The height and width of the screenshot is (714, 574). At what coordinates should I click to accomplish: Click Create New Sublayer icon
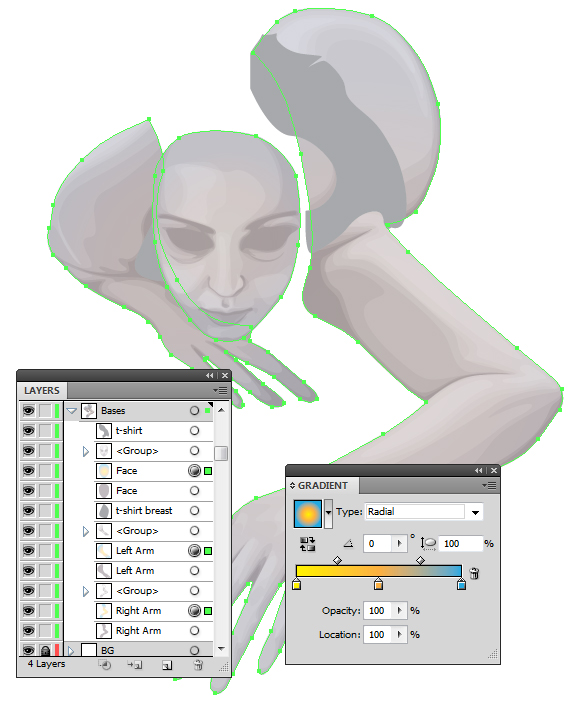135,665
